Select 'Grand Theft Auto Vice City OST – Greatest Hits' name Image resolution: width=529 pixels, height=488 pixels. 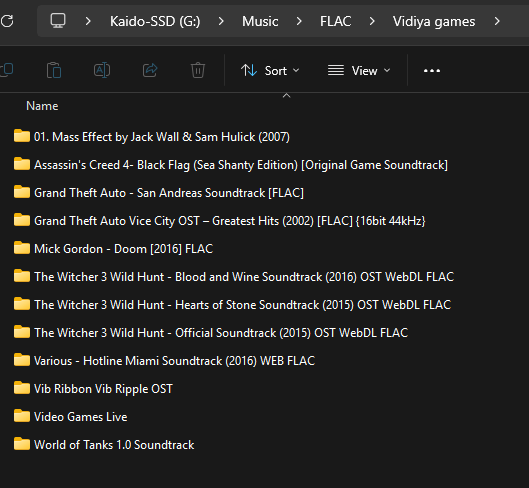tap(230, 221)
